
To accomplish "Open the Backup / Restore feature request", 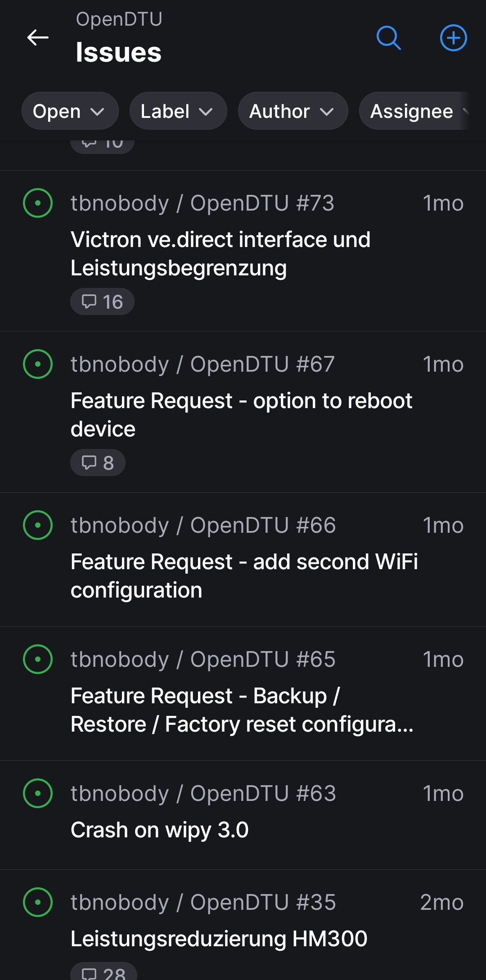I will [241, 710].
